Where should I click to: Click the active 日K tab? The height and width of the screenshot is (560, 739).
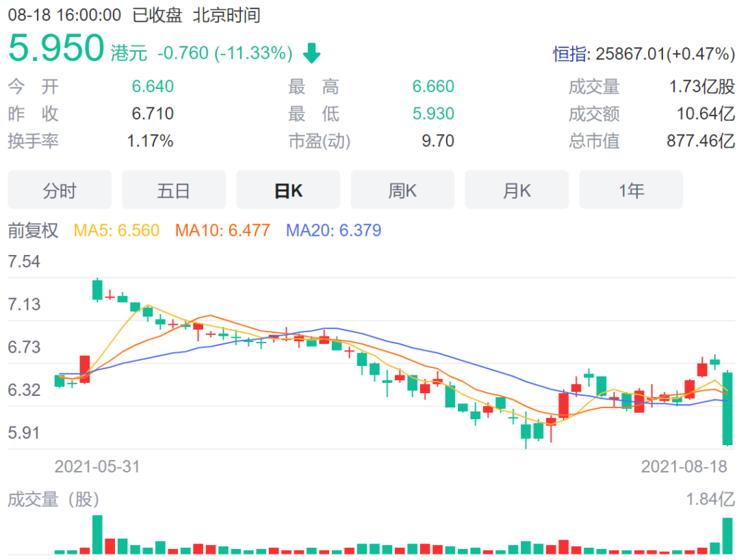[x=288, y=190]
